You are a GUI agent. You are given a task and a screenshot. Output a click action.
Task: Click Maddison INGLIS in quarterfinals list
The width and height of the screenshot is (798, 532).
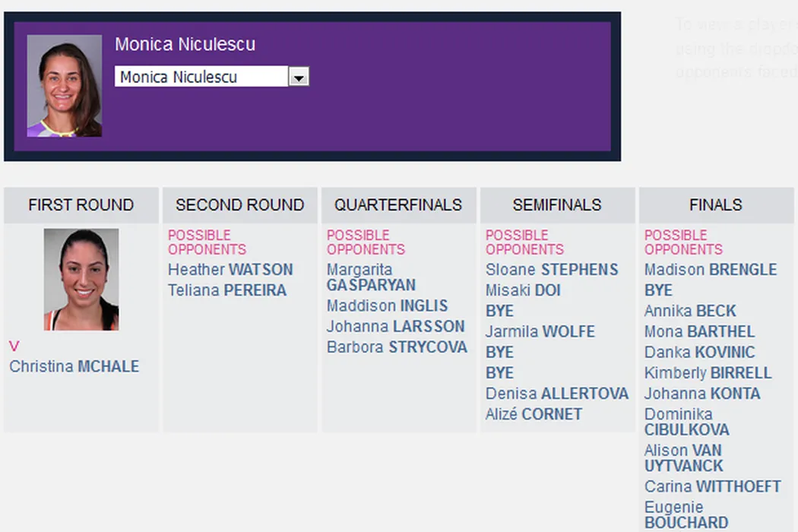[387, 306]
